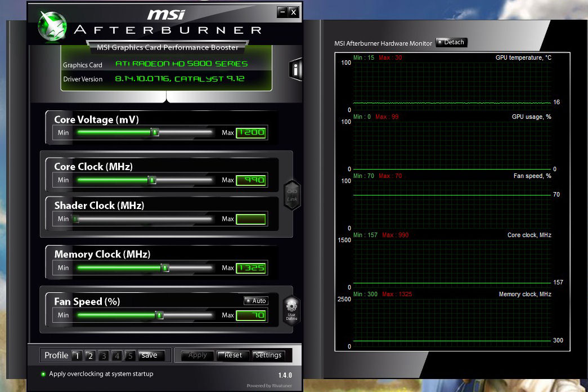Detach the hardware monitor
The image size is (588, 392).
[x=451, y=42]
